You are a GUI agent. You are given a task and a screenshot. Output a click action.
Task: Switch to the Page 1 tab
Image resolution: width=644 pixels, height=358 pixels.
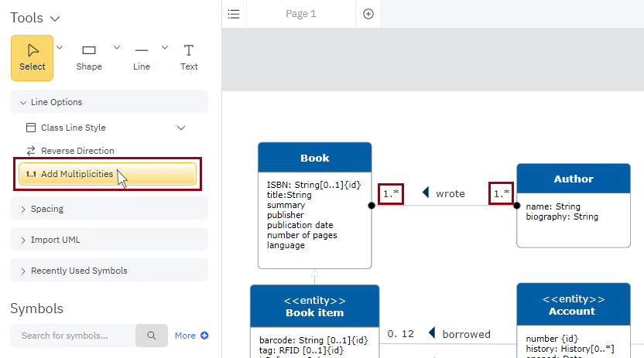[x=301, y=14]
